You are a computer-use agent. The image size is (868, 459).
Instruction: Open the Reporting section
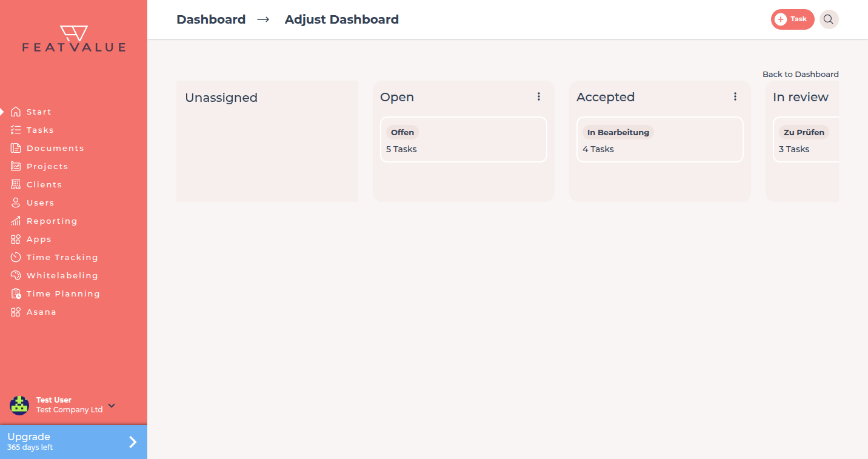(x=52, y=221)
